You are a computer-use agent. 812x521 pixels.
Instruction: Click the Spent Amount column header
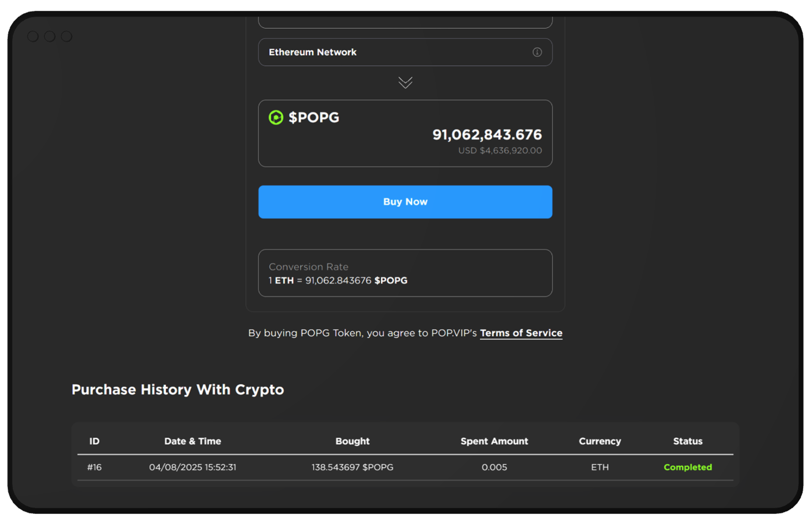(494, 441)
